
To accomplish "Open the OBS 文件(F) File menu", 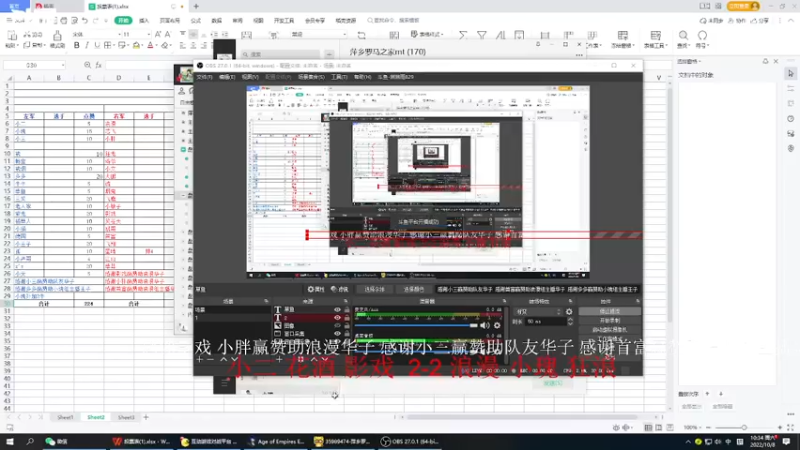I will (x=204, y=77).
